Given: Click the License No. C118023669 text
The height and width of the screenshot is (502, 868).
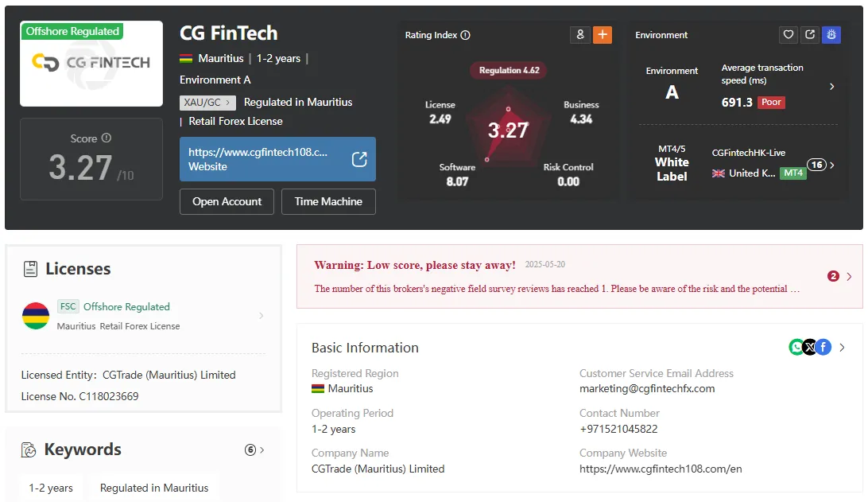Looking at the screenshot, I should (79, 397).
